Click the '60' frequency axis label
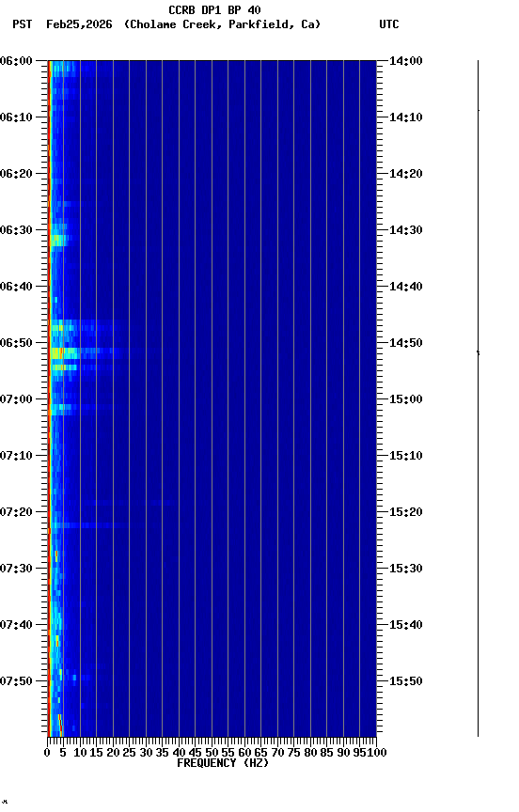519x812 pixels. point(244,753)
